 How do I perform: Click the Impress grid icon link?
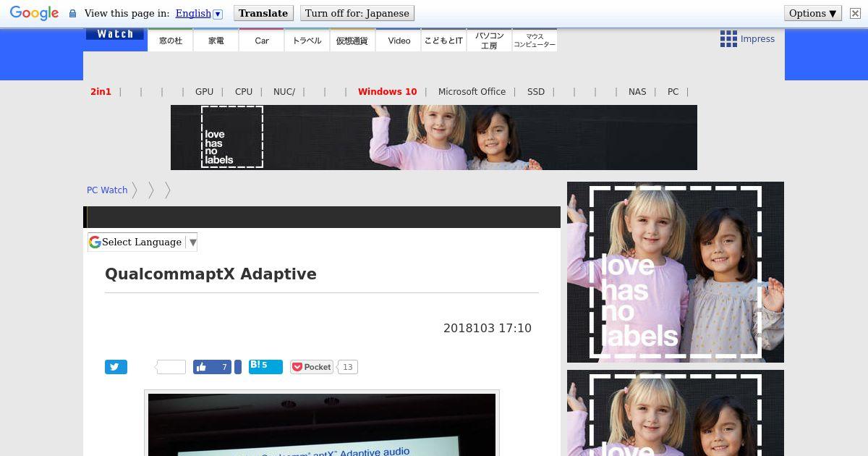747,39
